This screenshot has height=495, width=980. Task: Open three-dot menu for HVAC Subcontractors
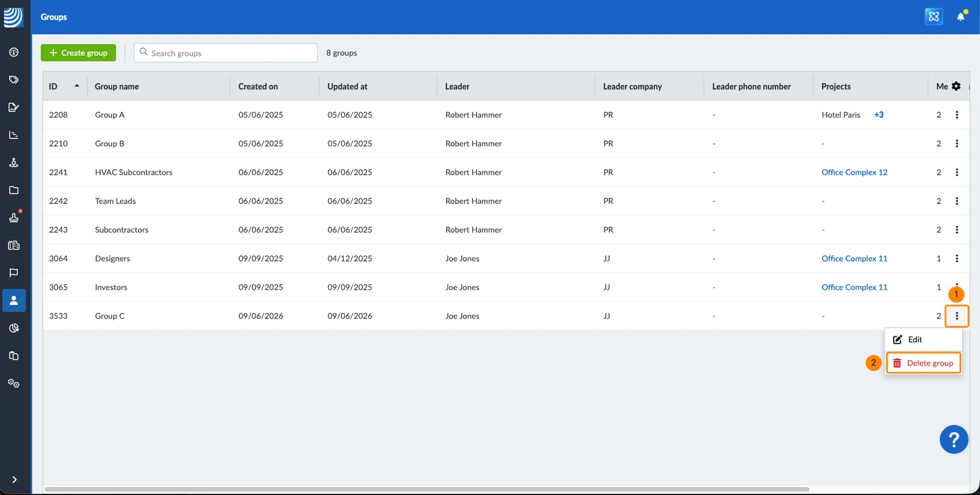coord(957,172)
